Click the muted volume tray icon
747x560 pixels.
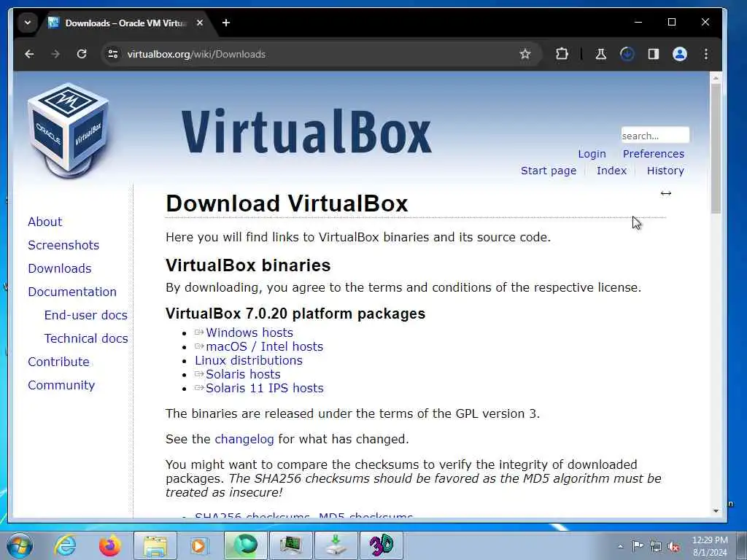point(673,546)
